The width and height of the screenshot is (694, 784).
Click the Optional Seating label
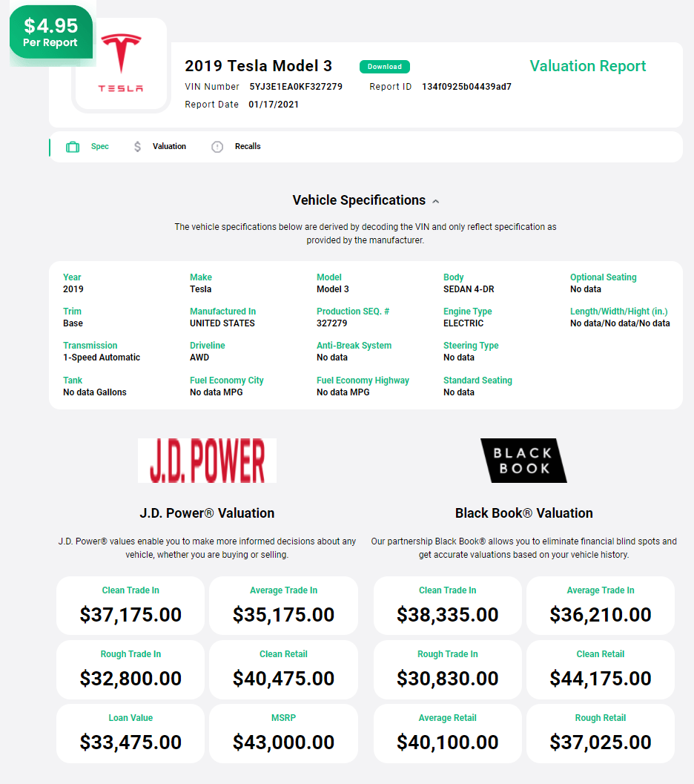604,277
